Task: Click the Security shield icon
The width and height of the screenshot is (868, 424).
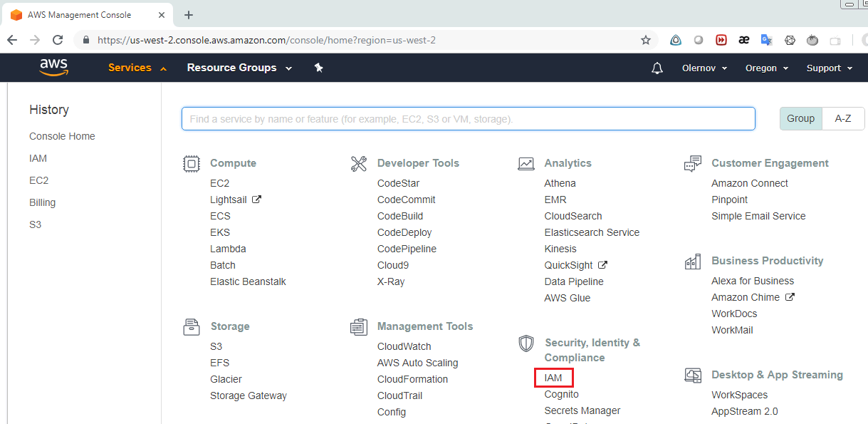Action: 526,343
